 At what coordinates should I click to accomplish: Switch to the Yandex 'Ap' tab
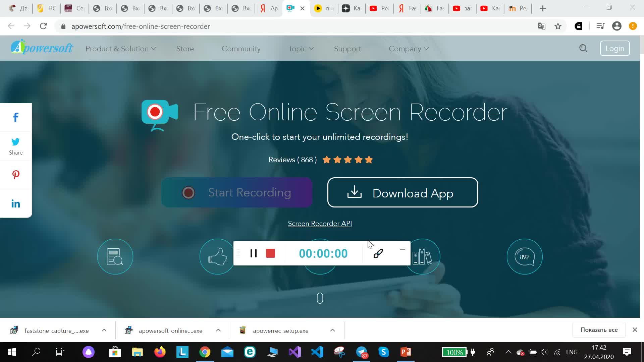269,8
